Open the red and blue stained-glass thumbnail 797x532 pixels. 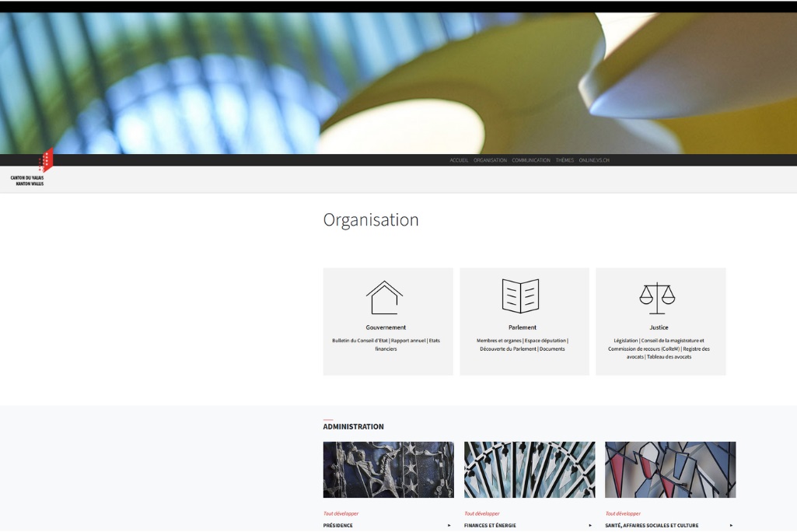click(x=670, y=470)
